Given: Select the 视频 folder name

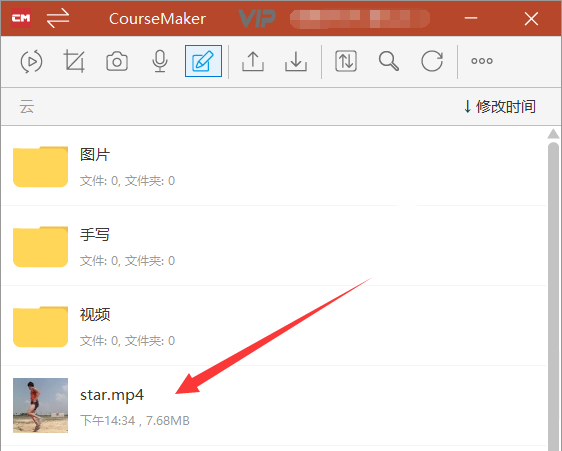Looking at the screenshot, I should (x=95, y=314).
